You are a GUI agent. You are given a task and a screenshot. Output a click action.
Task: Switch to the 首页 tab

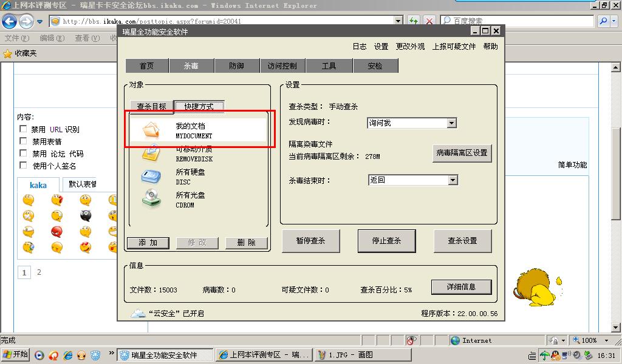click(146, 66)
